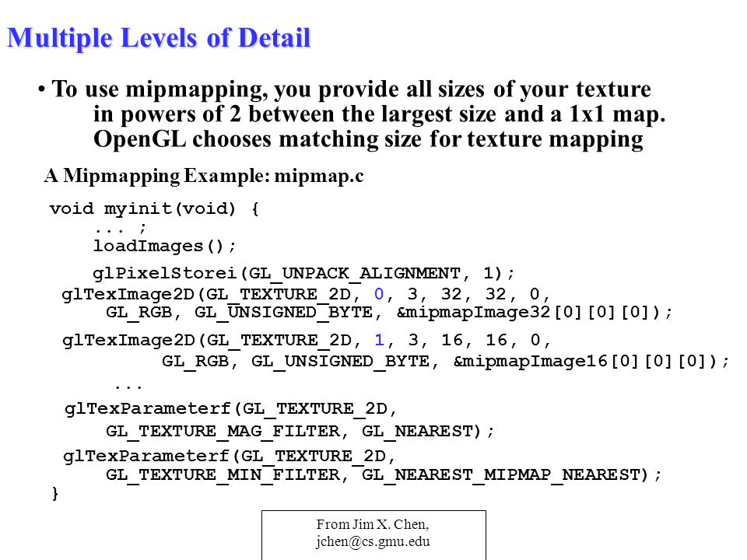The height and width of the screenshot is (560, 747).
Task: Click 'GL_TEXTURE_MIN_FILTER' in the code
Action: [223, 474]
